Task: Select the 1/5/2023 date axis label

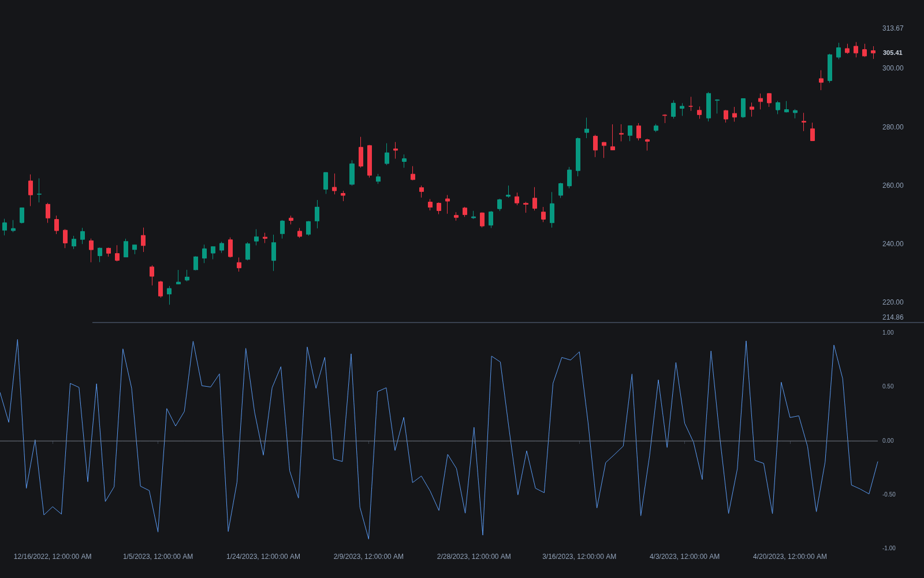Action: 158,557
